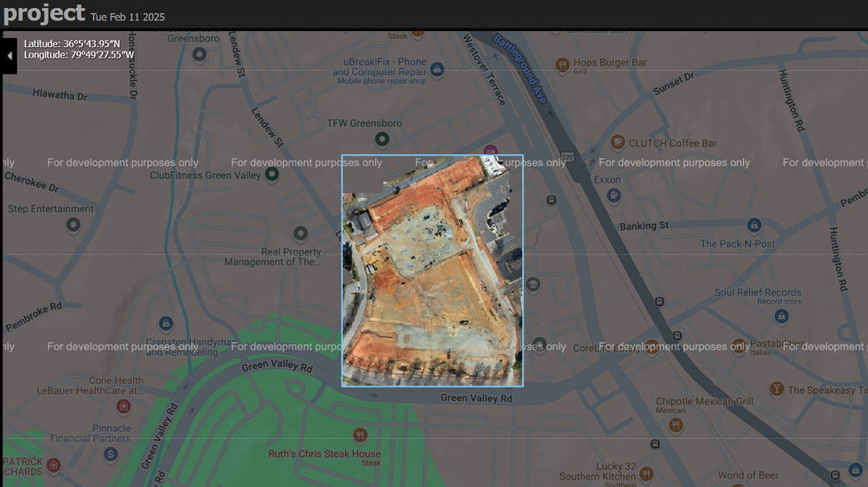This screenshot has height=487, width=868.
Task: Click Hiawatha Dr road label
Action: (59, 95)
